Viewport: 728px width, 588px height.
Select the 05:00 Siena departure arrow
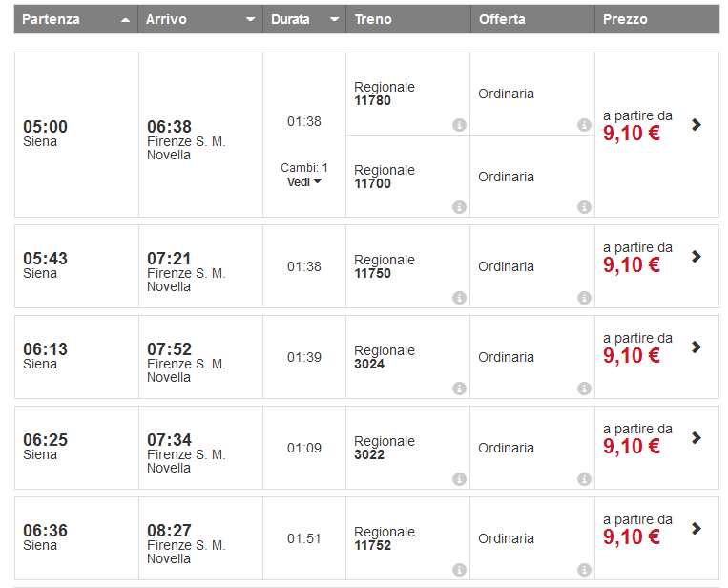[x=697, y=124]
